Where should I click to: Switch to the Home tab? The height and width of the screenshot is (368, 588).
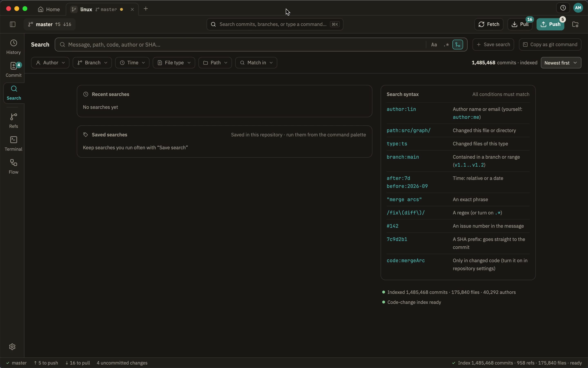tap(49, 9)
